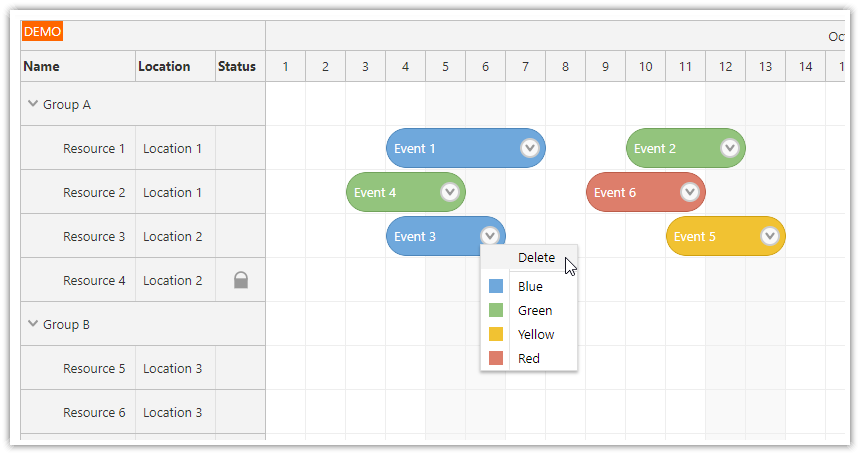Select the Resource 5 row label
This screenshot has height=455, width=860.
click(94, 369)
